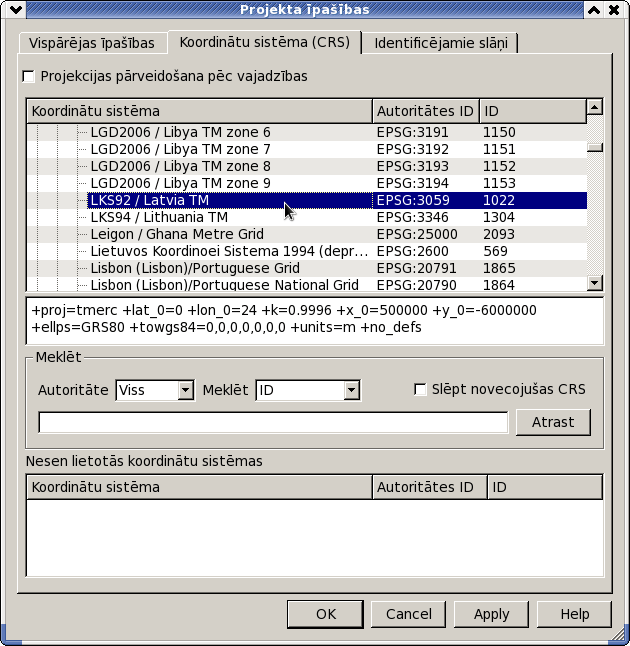Sort by Koordinātu sistēma column in top list
The image size is (630, 646).
(199, 111)
